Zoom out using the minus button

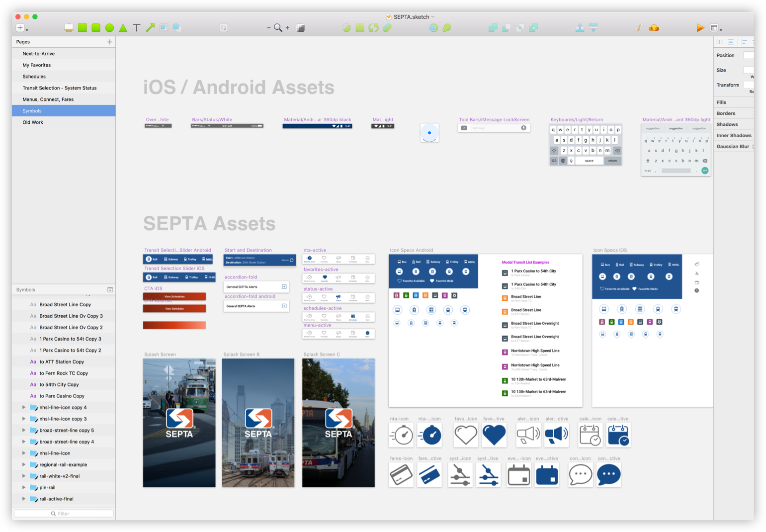click(x=268, y=28)
